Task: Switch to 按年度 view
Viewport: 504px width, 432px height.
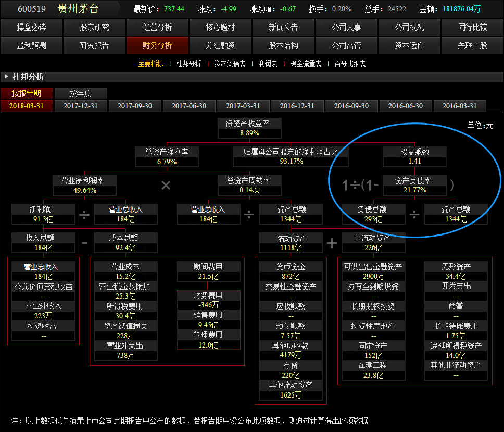Action: pyautogui.click(x=81, y=93)
